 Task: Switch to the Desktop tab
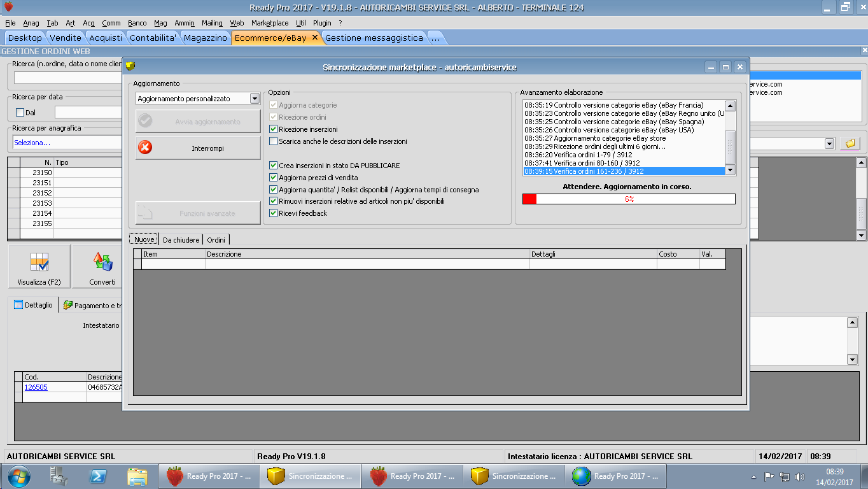[25, 38]
